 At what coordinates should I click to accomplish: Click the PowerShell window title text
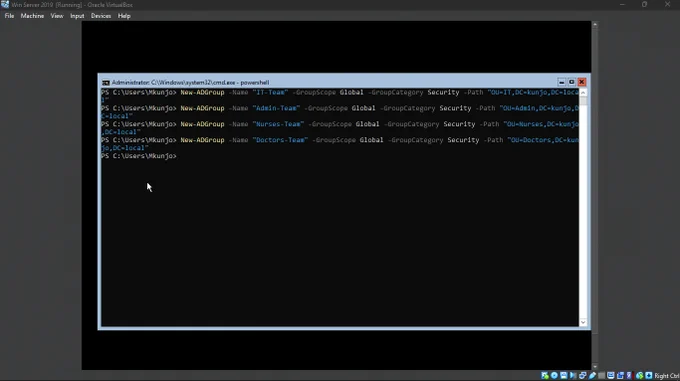tap(190, 82)
